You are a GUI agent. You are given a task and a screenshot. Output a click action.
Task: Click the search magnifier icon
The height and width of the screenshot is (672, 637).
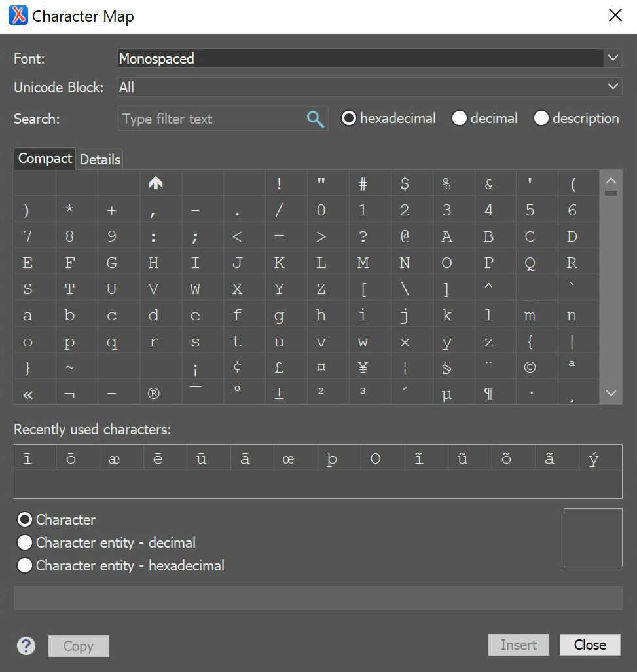click(x=315, y=119)
